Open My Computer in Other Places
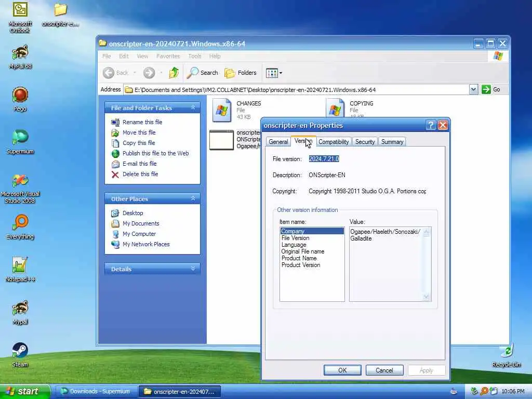The image size is (532, 399). [139, 234]
